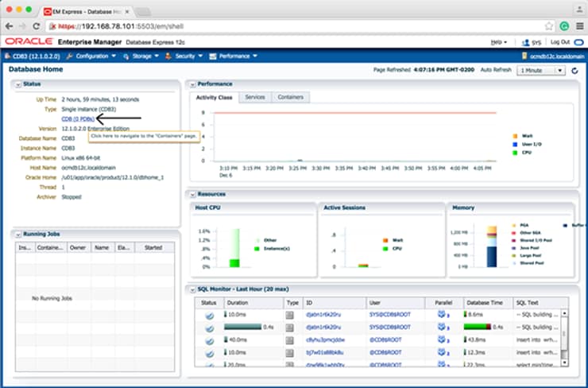
Task: Open the Performance menu in the blue bar
Action: [234, 56]
